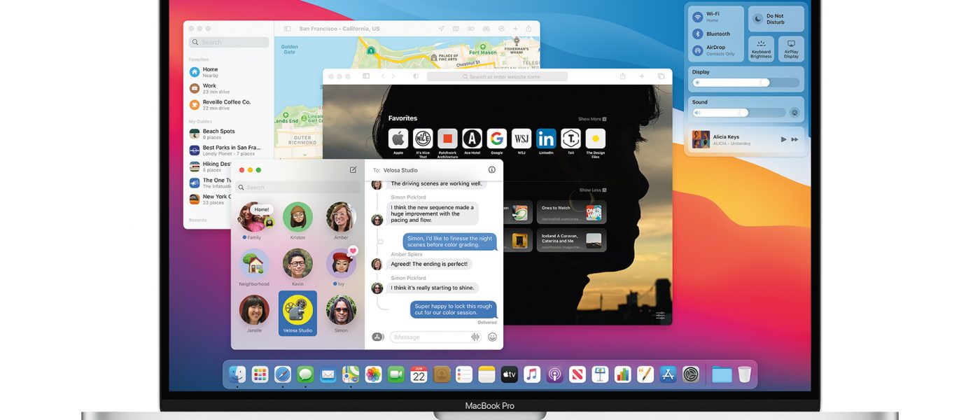The width and height of the screenshot is (980, 420).
Task: Click Share icon in Maps toolbar
Action: [x=529, y=29]
